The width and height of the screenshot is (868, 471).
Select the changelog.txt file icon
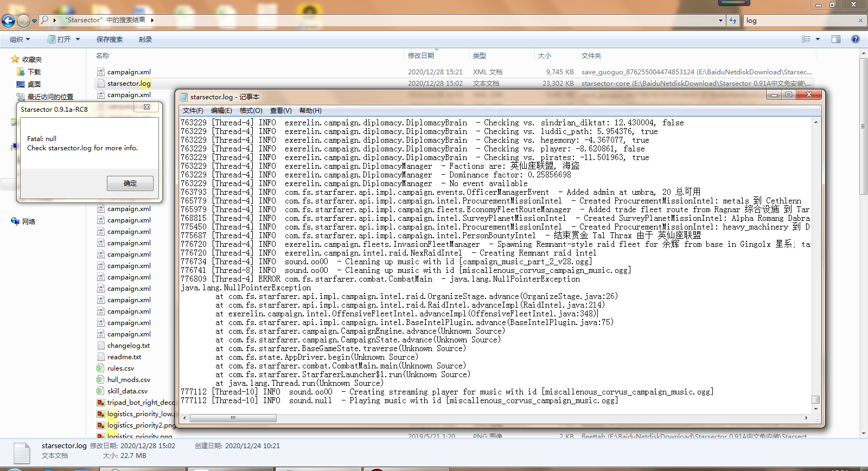tap(101, 346)
